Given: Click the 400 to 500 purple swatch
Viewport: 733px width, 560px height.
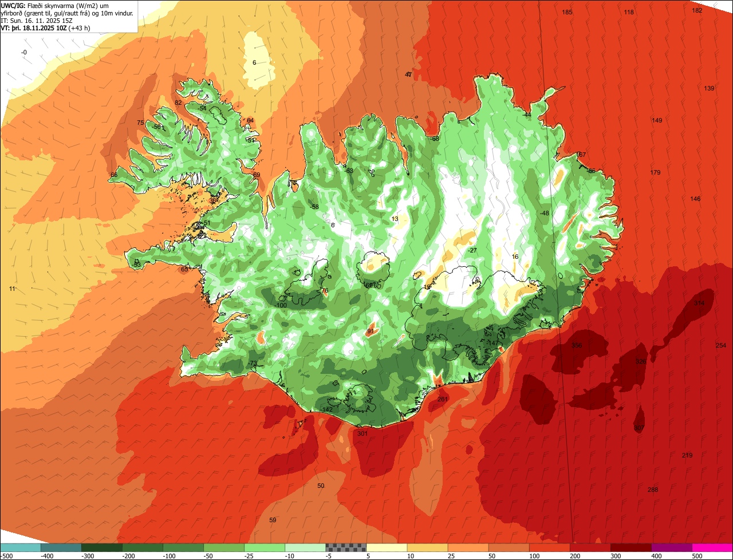Looking at the screenshot, I should point(671,547).
